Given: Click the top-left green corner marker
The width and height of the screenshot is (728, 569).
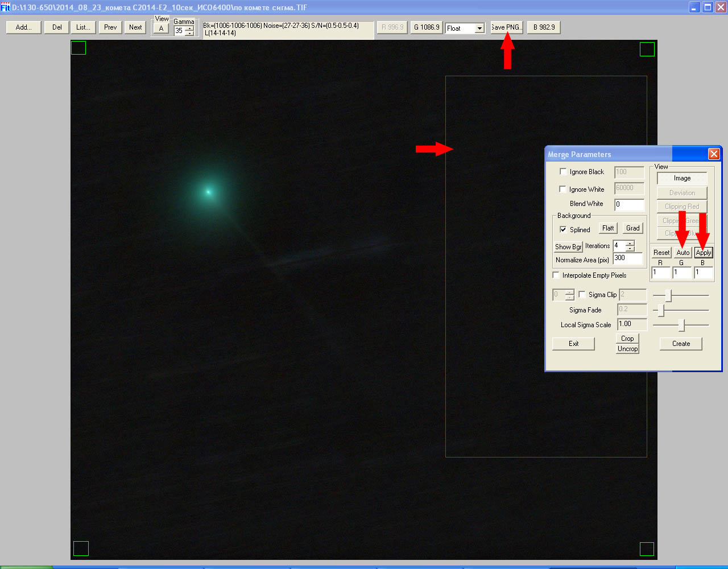Looking at the screenshot, I should [78, 48].
